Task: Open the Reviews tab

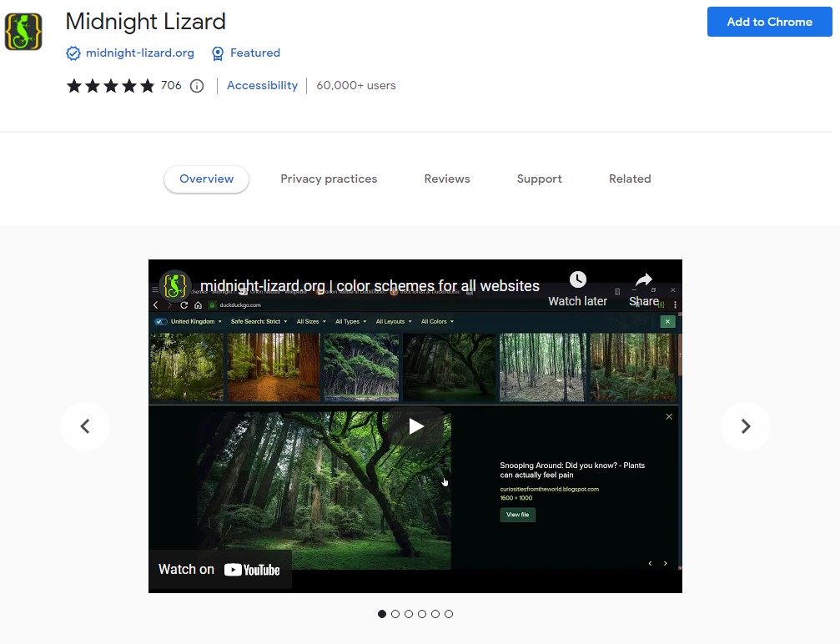Action: coord(447,179)
